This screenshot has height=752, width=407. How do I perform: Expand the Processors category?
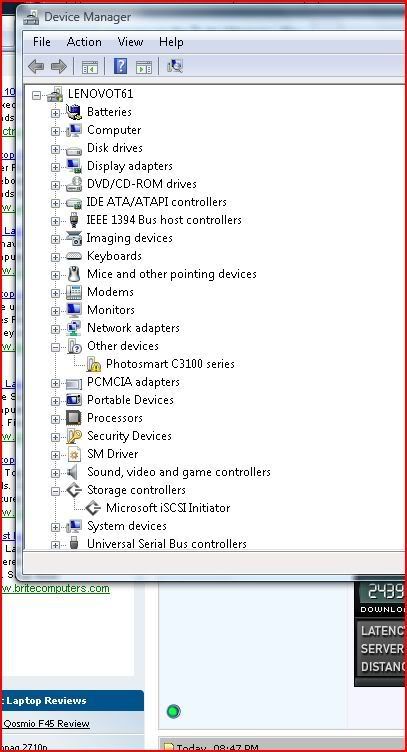[x=56, y=419]
